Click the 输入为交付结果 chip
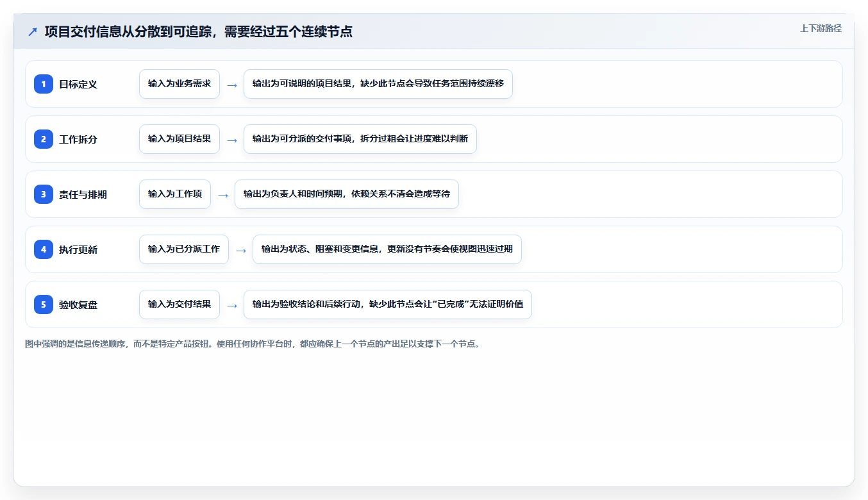The width and height of the screenshot is (868, 500). click(179, 304)
